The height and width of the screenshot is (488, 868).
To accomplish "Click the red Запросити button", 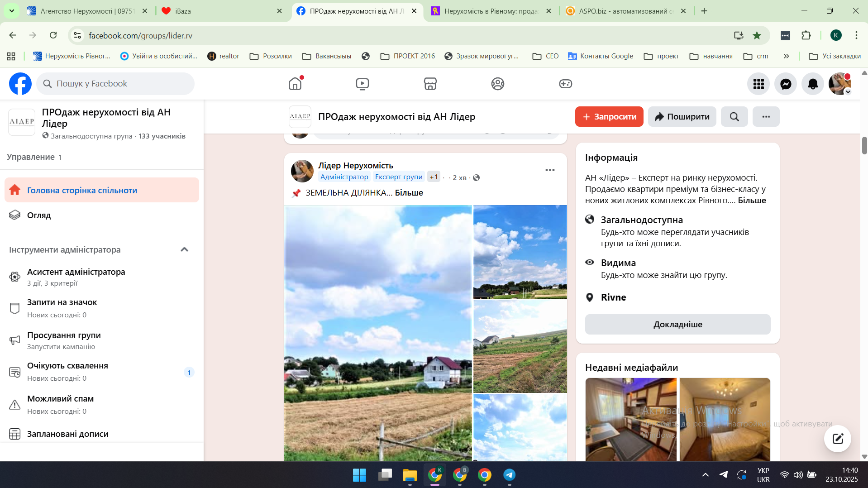I will tap(609, 117).
